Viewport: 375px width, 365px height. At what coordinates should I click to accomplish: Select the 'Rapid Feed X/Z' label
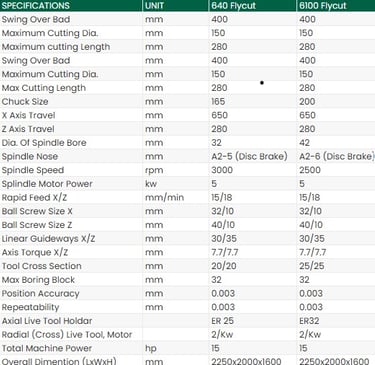34,197
